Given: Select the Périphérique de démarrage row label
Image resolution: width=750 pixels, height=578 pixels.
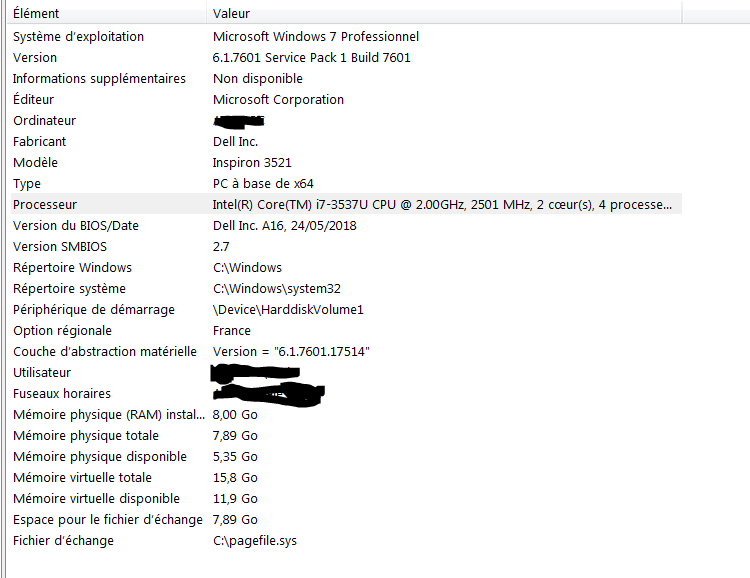Looking at the screenshot, I should tap(94, 310).
